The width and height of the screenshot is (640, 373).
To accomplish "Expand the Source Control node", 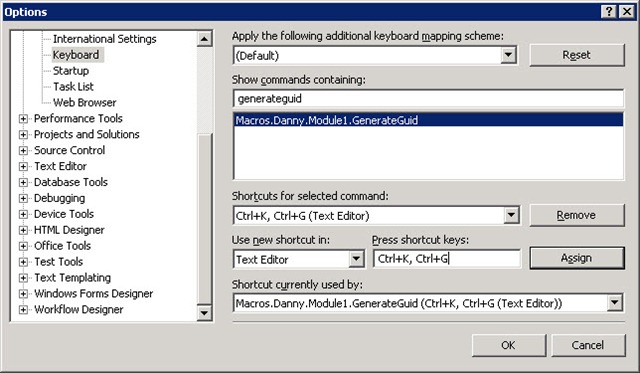I will 23,151.
